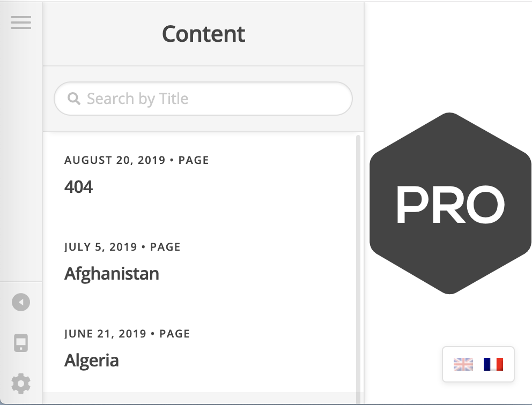Open the Afghanistan page entry
The width and height of the screenshot is (532, 405).
coord(112,274)
